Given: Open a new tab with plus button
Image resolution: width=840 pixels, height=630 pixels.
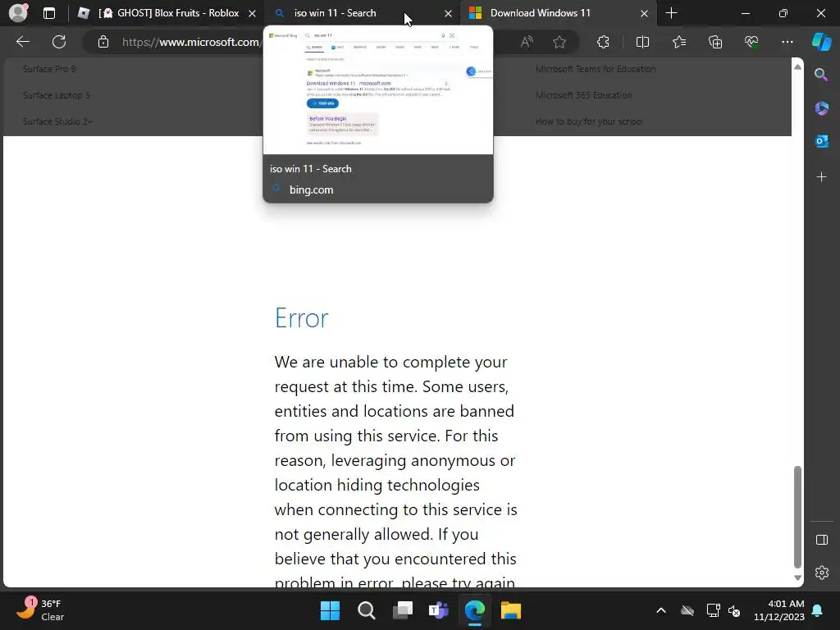Looking at the screenshot, I should (671, 13).
